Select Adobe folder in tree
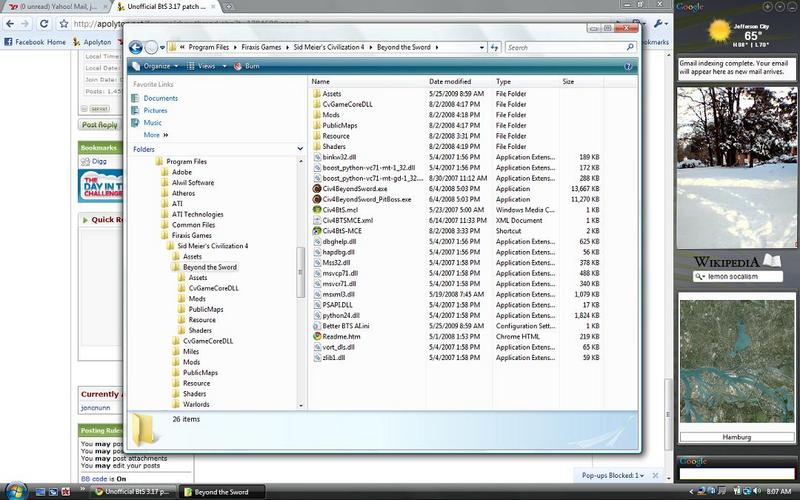The image size is (800, 500). click(x=182, y=172)
